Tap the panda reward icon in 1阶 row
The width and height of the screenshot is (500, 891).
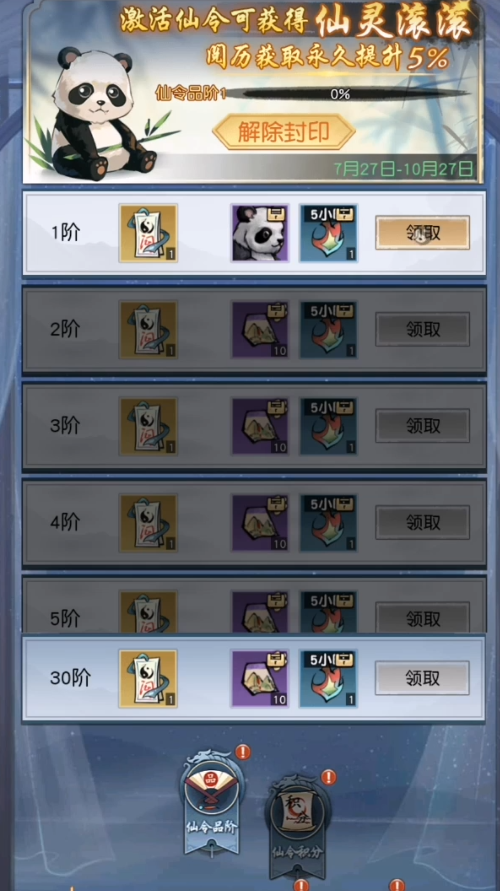tap(260, 233)
